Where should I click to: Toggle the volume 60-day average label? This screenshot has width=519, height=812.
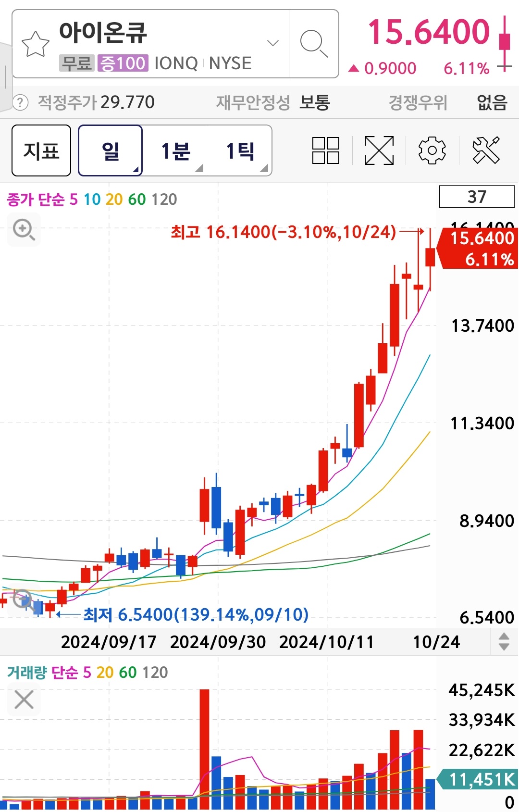pyautogui.click(x=128, y=672)
